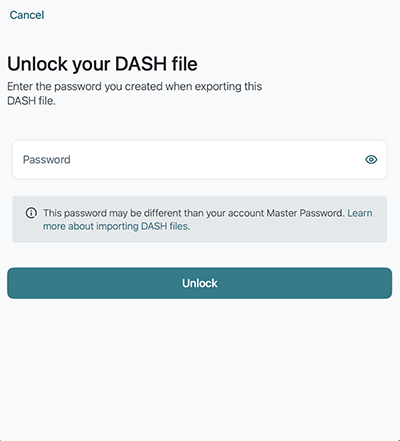Follow the 'more about importing DASH files' link

click(x=116, y=226)
